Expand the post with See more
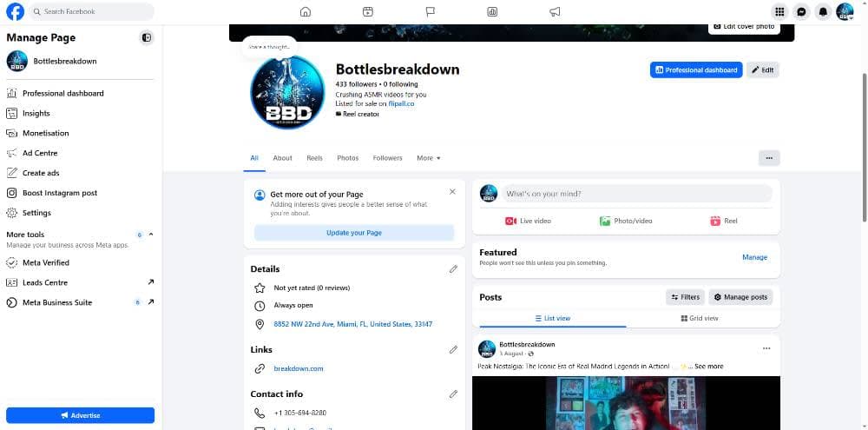868x430 pixels. tap(708, 367)
